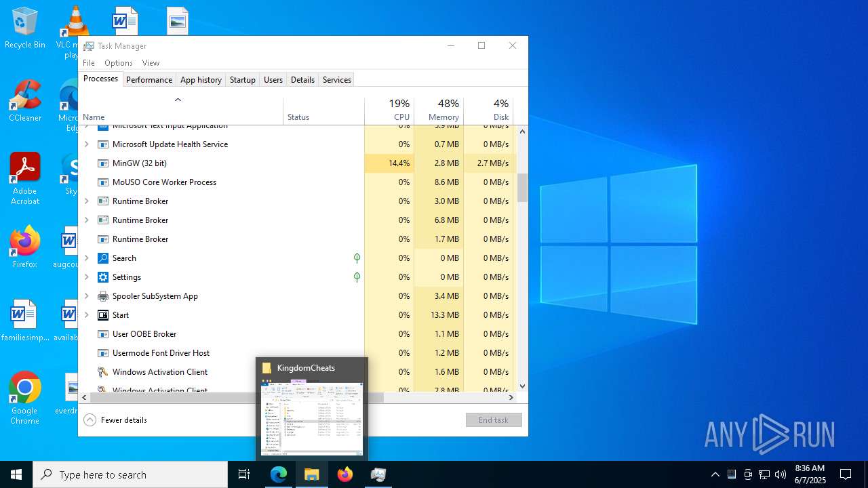The height and width of the screenshot is (488, 868).
Task: Open the volume control in system tray
Action: tap(781, 474)
